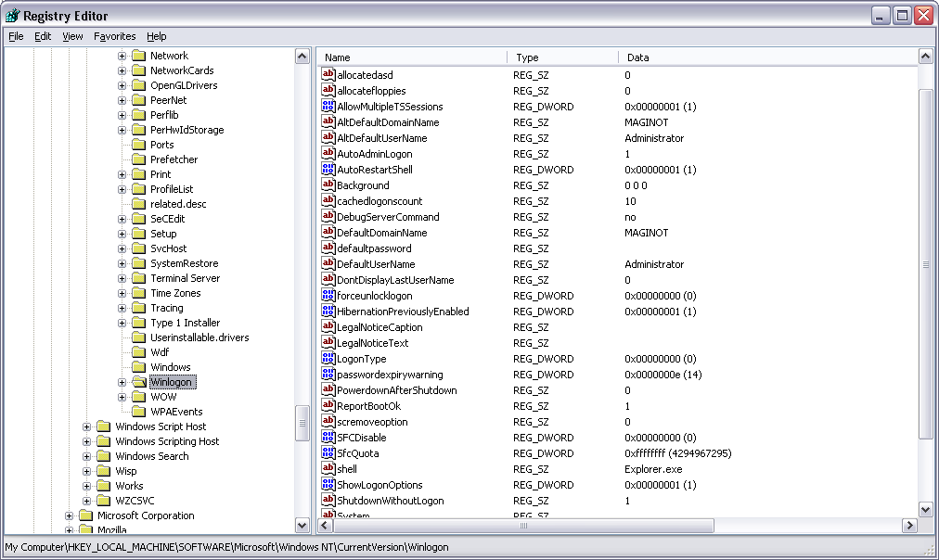
Task: Click the DWORD icon beside passwordexpirywarning
Action: point(328,374)
